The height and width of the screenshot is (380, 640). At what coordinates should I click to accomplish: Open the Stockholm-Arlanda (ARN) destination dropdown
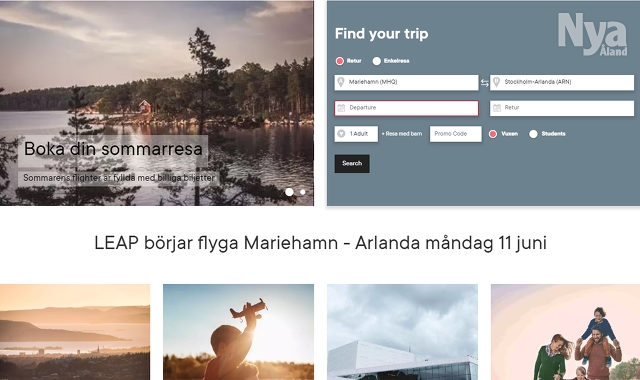pyautogui.click(x=562, y=82)
